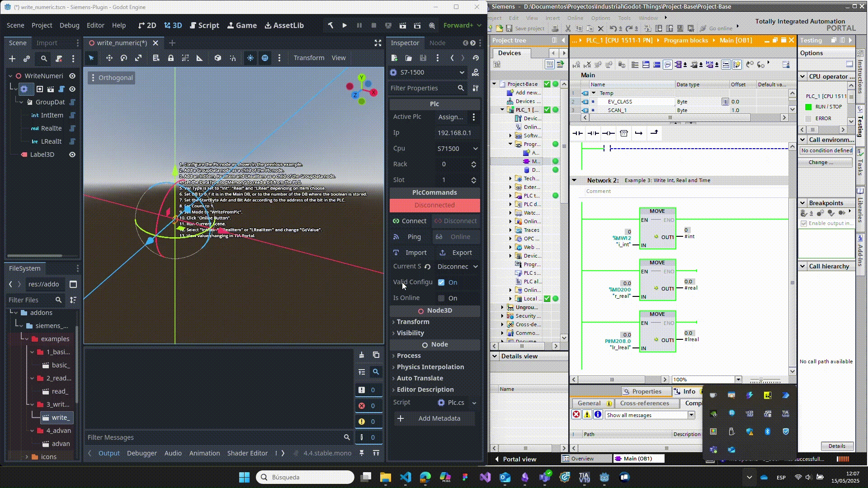Collapse the examples folder in FileSystem
Screen dimensions: 868x488
[27, 339]
